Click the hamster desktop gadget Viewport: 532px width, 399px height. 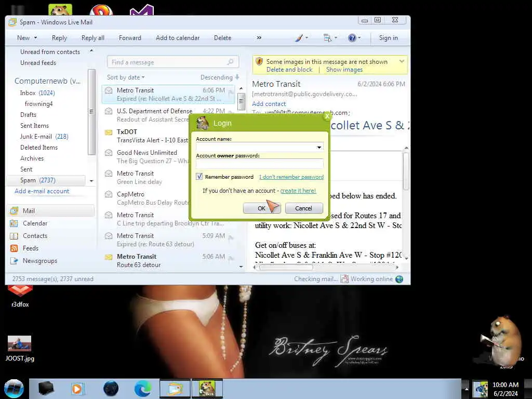(502, 341)
